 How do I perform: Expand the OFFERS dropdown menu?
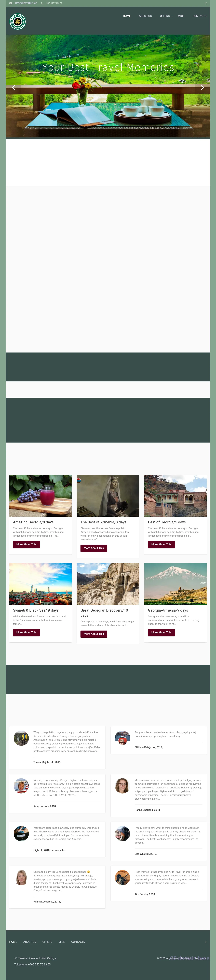[166, 16]
